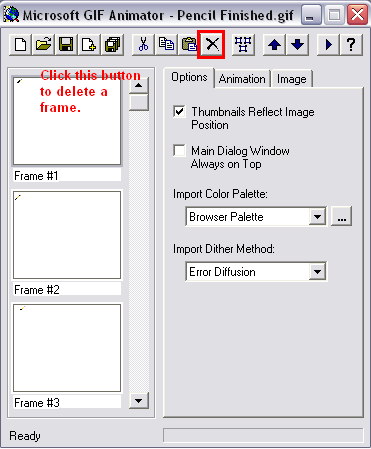Switch to the Image tab
The height and width of the screenshot is (449, 371).
coord(292,79)
